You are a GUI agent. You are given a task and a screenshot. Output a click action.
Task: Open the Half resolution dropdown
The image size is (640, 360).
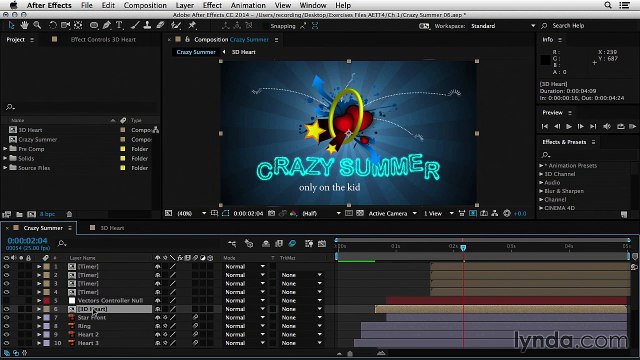pyautogui.click(x=321, y=213)
